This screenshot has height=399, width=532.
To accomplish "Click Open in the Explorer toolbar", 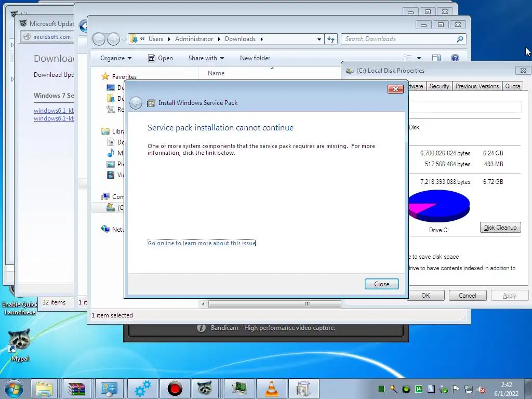I will click(161, 58).
